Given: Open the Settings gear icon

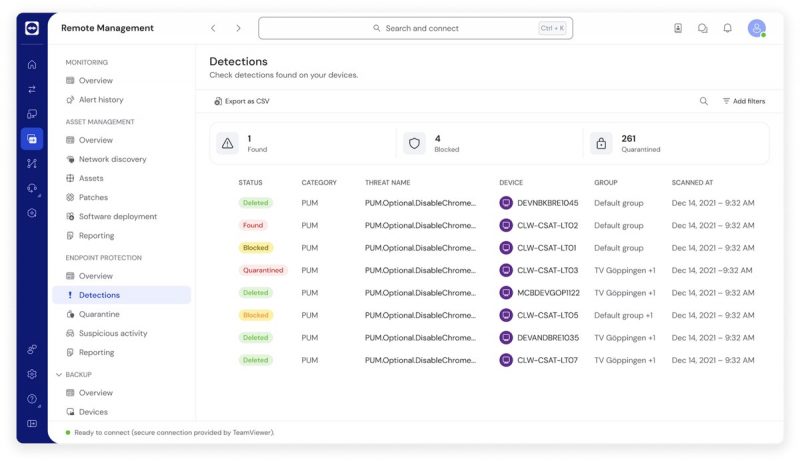Looking at the screenshot, I should (32, 374).
